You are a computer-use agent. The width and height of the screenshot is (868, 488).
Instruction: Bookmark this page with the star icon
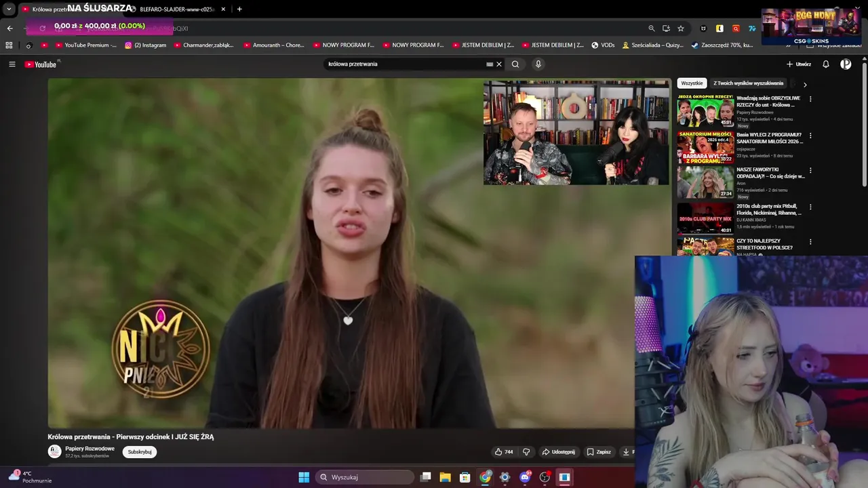click(681, 28)
